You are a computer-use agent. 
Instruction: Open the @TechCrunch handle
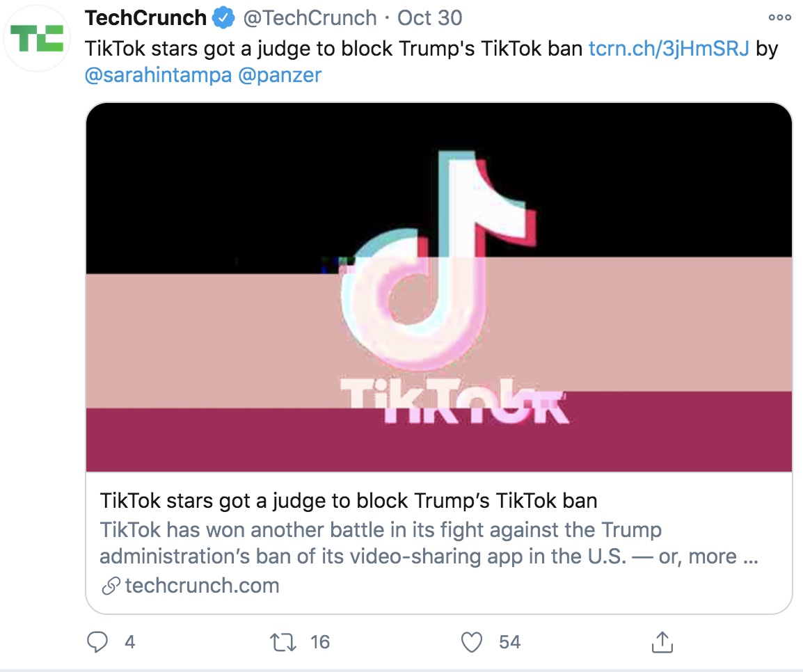pos(310,18)
